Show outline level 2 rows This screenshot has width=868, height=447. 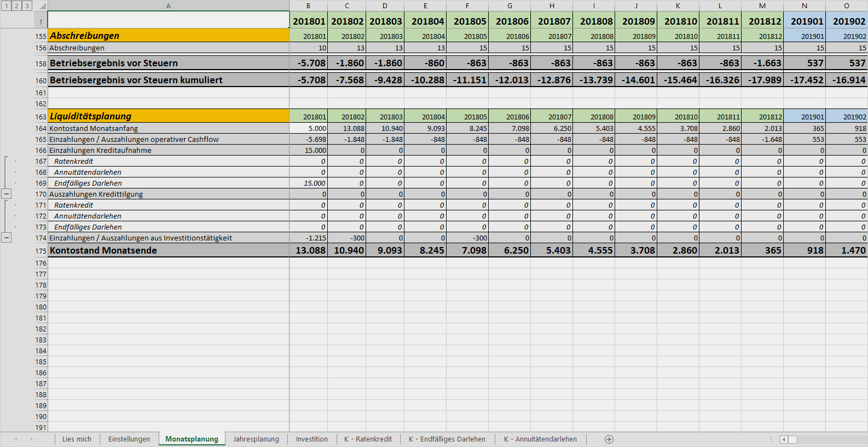pyautogui.click(x=16, y=5)
